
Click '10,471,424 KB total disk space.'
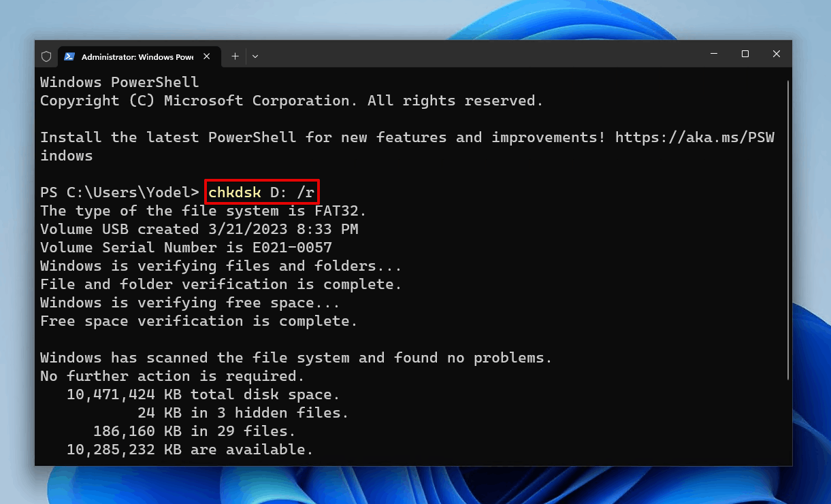coord(203,394)
